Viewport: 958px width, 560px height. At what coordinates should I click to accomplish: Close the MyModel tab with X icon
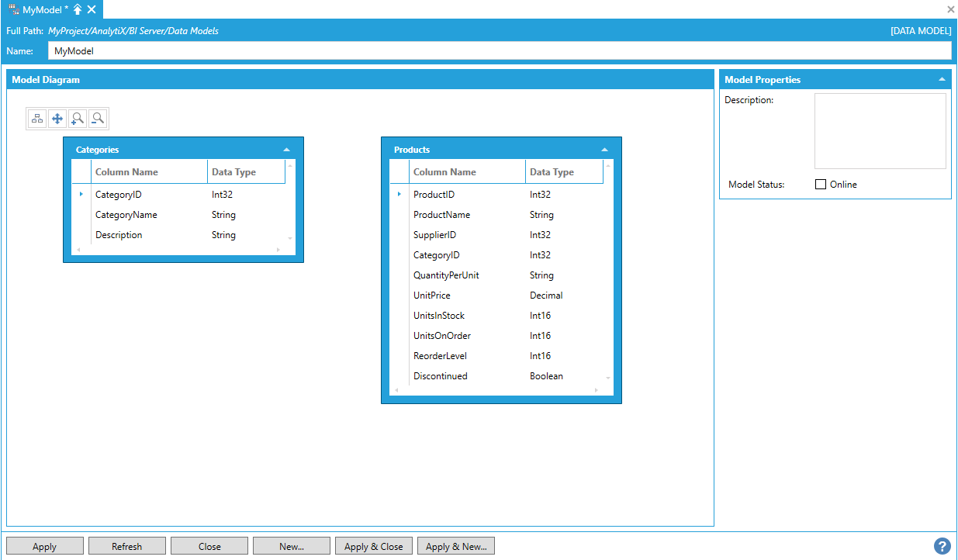[92, 9]
